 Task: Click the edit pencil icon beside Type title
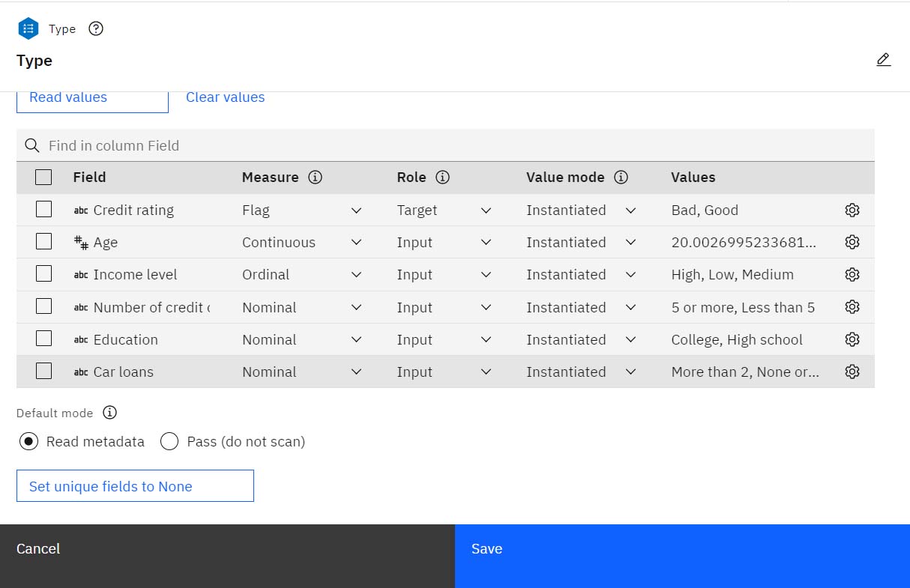[884, 60]
